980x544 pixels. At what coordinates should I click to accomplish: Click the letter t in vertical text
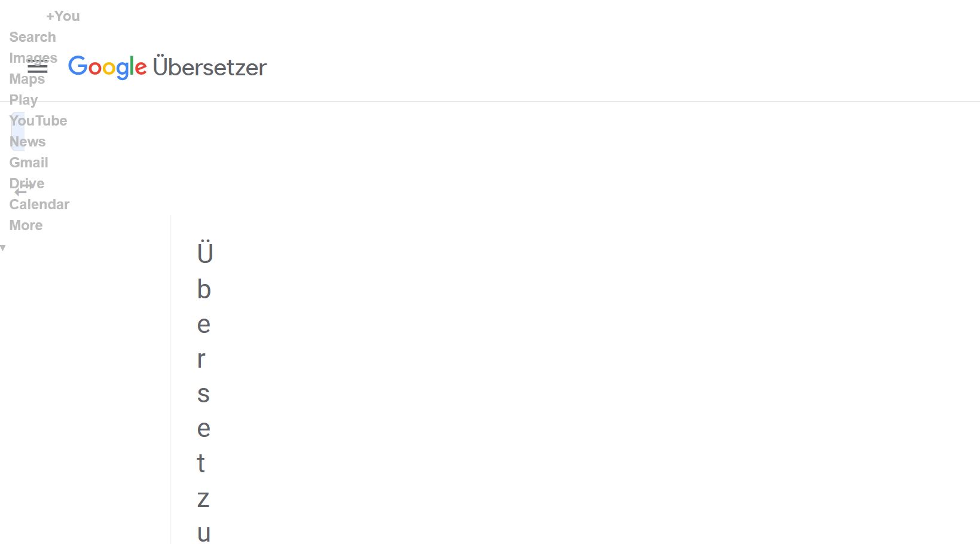click(x=202, y=463)
